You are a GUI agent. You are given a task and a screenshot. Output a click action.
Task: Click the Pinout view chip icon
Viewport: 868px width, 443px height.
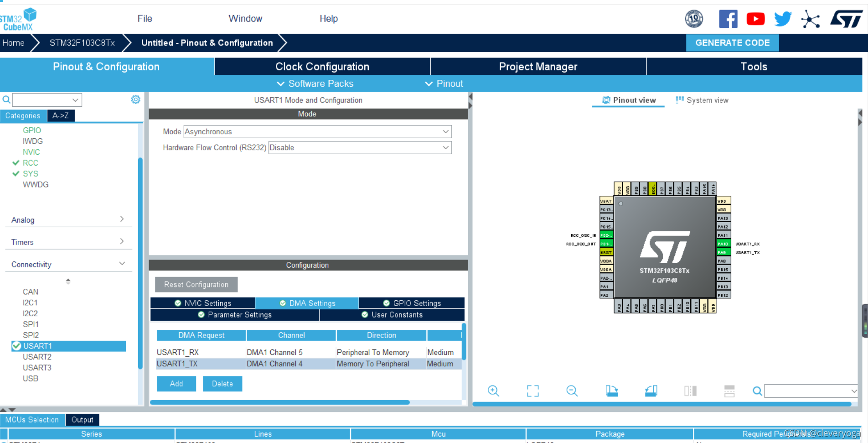(606, 100)
